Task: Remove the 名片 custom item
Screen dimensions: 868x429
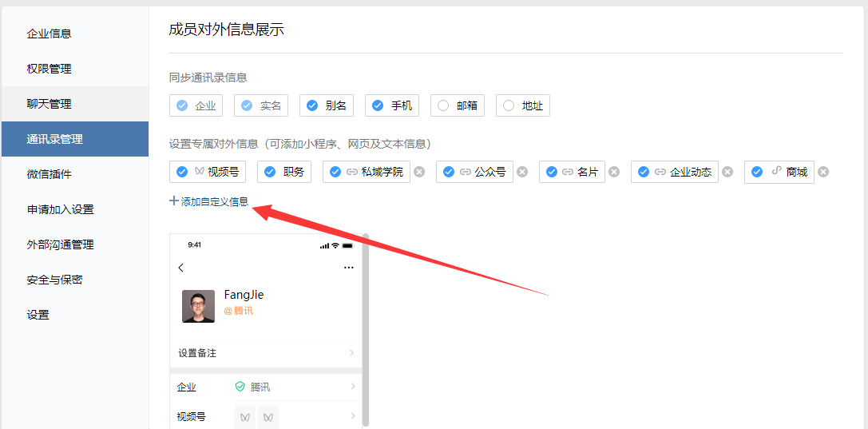Action: coord(614,172)
